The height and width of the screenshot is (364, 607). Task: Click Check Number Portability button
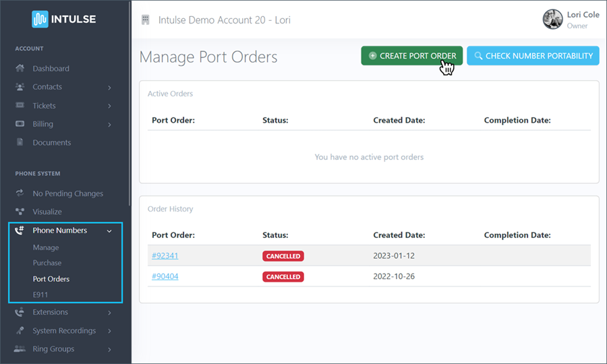pyautogui.click(x=533, y=56)
